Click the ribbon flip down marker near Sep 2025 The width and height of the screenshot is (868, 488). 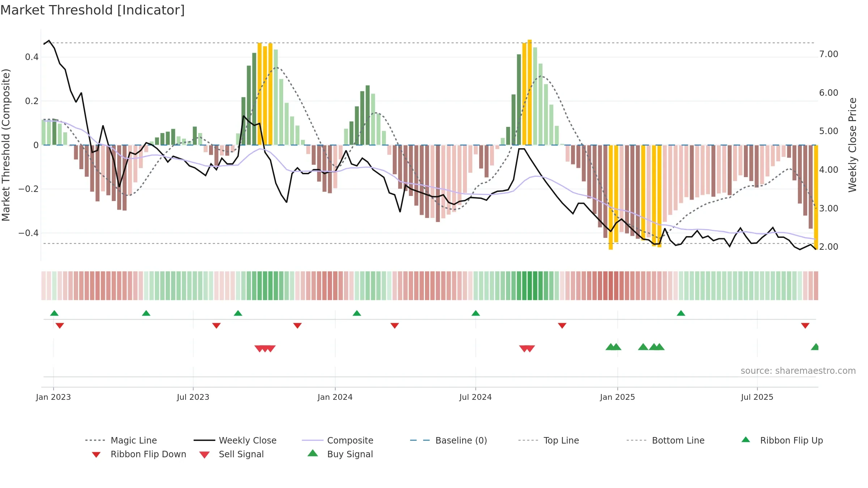[x=805, y=326]
